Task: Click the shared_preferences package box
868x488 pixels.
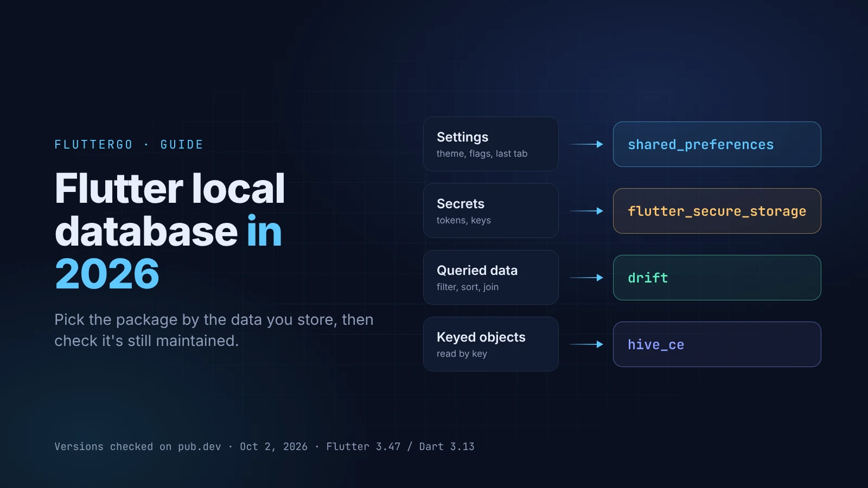Action: click(717, 144)
